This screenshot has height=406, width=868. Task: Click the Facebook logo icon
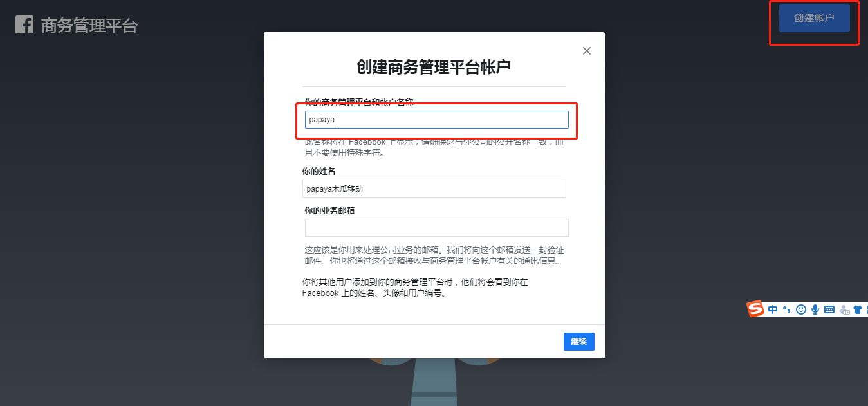point(24,25)
